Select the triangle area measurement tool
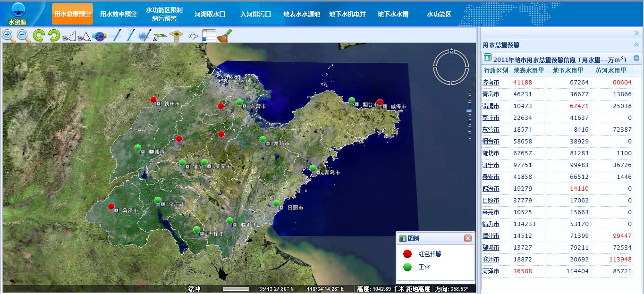Image resolution: width=644 pixels, height=294 pixels. (x=84, y=35)
